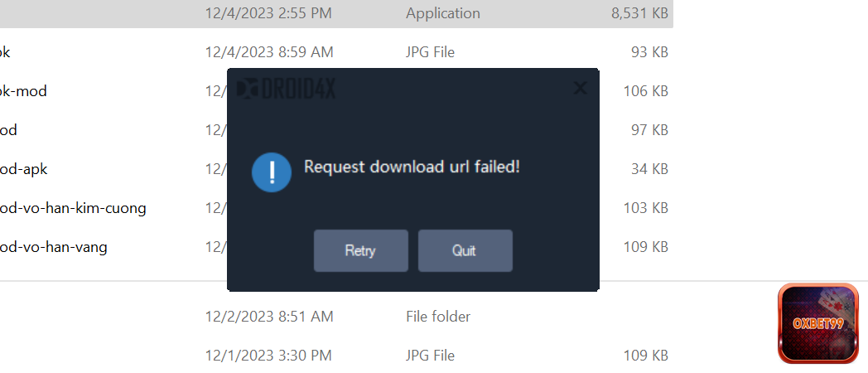The image size is (868, 373).
Task: Select the file ending in "od-apk"
Action: (x=24, y=169)
